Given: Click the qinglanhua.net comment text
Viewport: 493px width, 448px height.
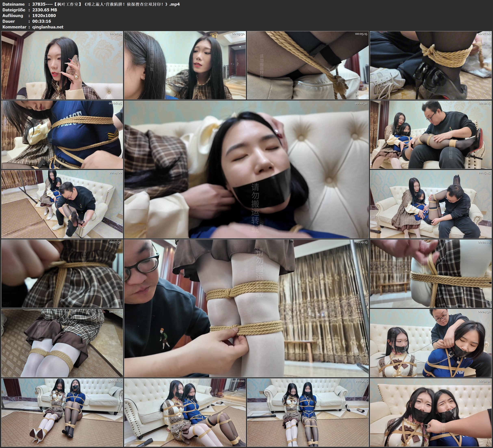Looking at the screenshot, I should (x=48, y=27).
